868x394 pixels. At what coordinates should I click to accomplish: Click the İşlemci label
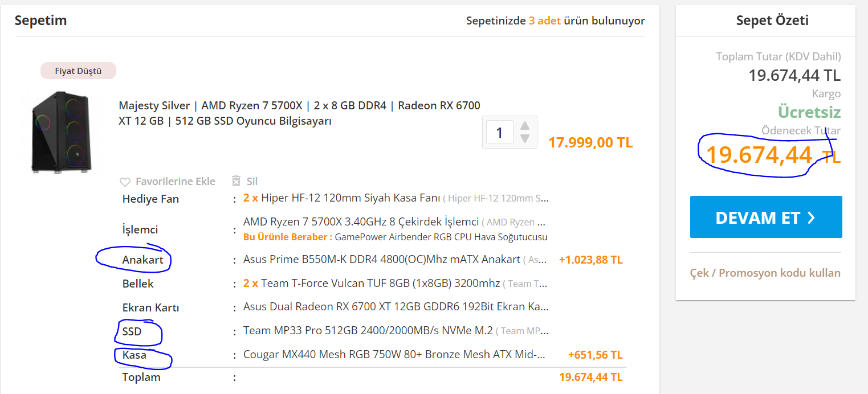point(140,229)
